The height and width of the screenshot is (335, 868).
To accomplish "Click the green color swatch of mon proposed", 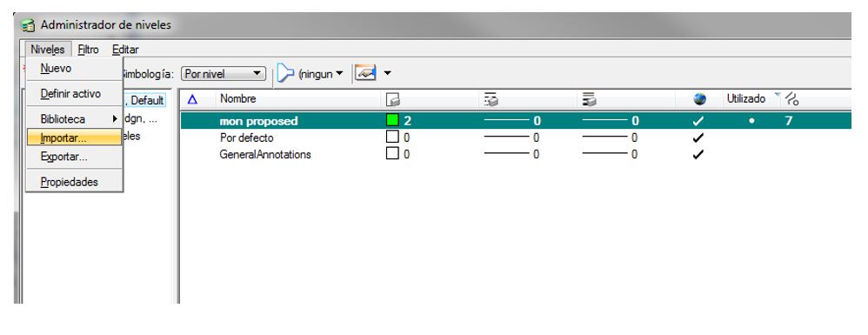I will tap(392, 120).
